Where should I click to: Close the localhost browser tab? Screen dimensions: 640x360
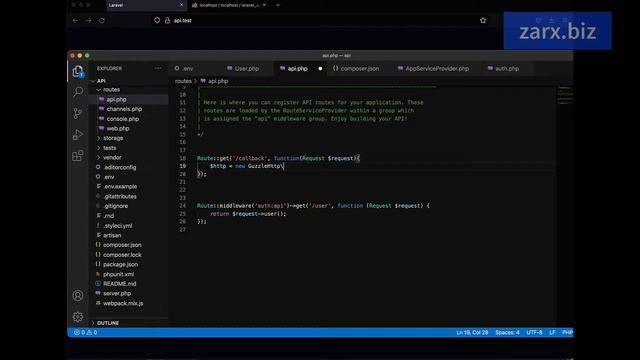pos(264,5)
